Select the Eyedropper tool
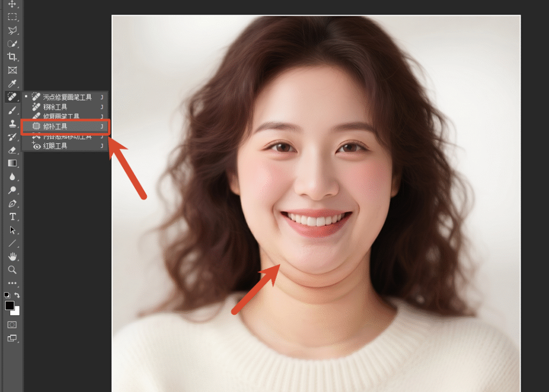549x392 pixels. [12, 83]
